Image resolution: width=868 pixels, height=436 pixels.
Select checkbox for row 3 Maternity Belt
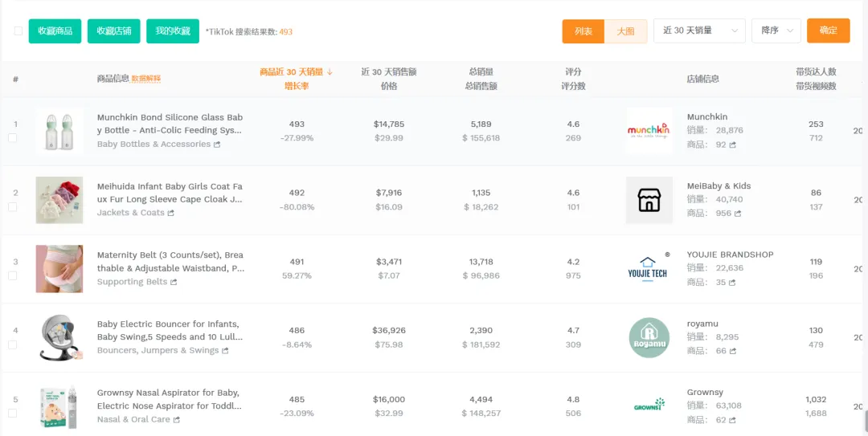tap(12, 275)
